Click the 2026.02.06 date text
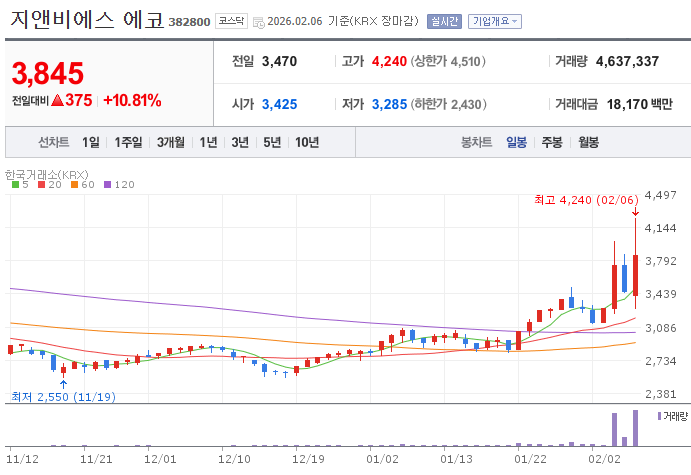 (x=295, y=21)
